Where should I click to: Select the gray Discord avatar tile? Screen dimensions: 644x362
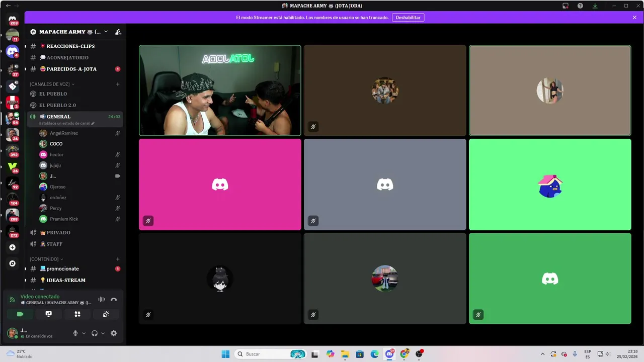385,185
